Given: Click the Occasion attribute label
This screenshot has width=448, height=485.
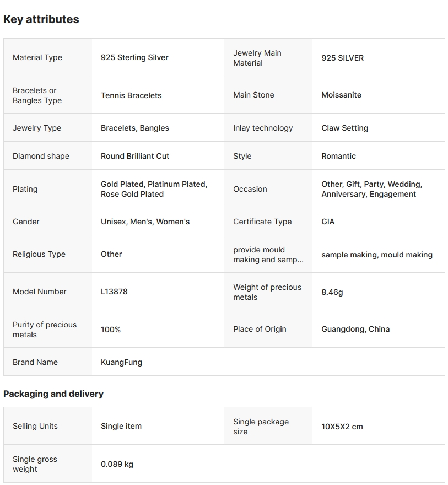Looking at the screenshot, I should [x=250, y=189].
